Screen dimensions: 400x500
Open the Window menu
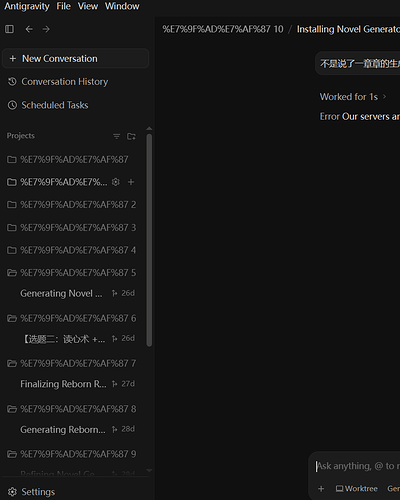[x=122, y=6]
